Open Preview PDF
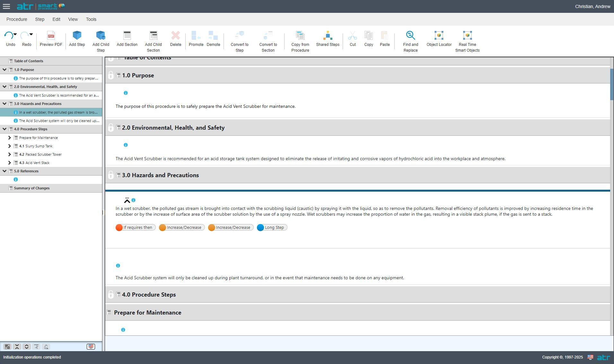Viewport: 614px width, 364px height. click(x=51, y=39)
